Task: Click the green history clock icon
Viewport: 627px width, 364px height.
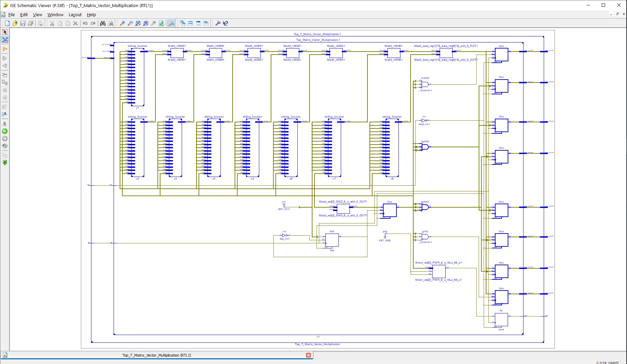Action: click(5, 146)
